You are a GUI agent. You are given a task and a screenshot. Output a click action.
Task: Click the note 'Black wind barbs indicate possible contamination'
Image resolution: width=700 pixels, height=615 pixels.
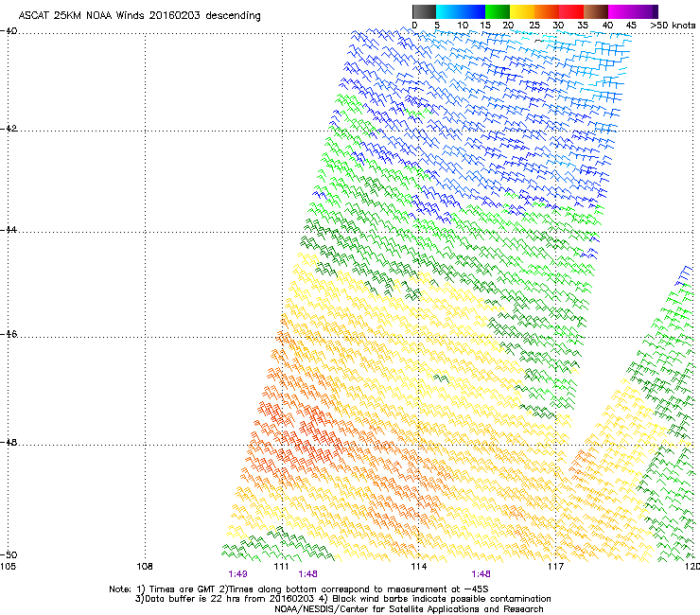click(442, 599)
